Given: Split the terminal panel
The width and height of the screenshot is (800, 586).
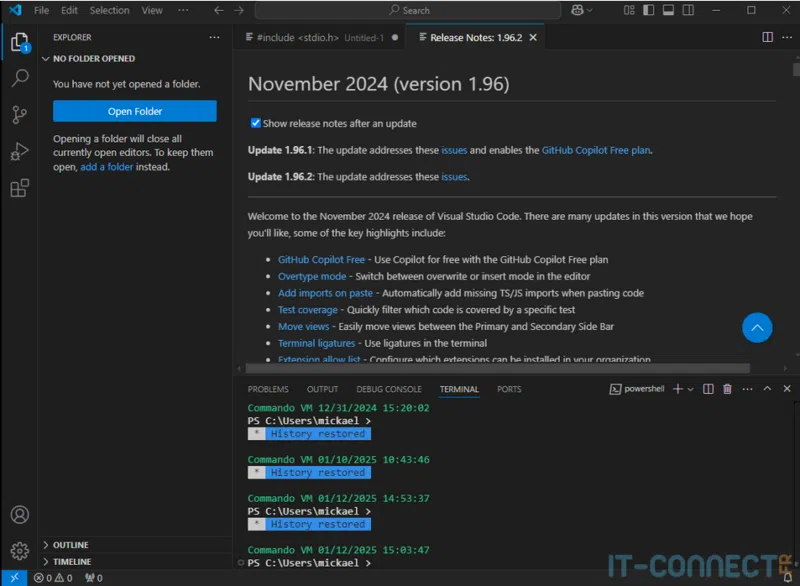Looking at the screenshot, I should 710,389.
